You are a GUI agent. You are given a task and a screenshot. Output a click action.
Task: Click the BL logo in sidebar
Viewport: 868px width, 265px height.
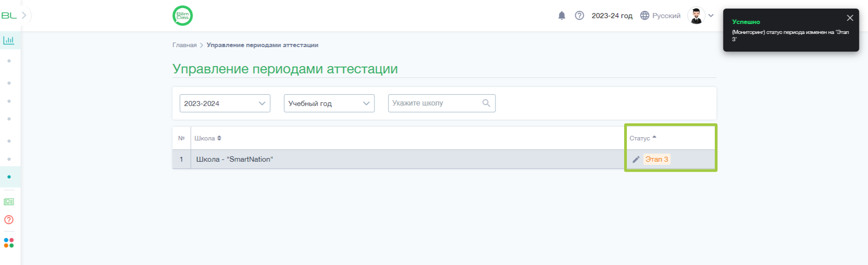(x=9, y=15)
